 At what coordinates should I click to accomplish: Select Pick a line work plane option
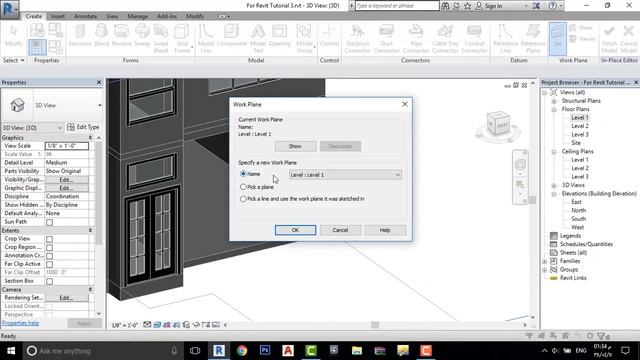click(243, 199)
